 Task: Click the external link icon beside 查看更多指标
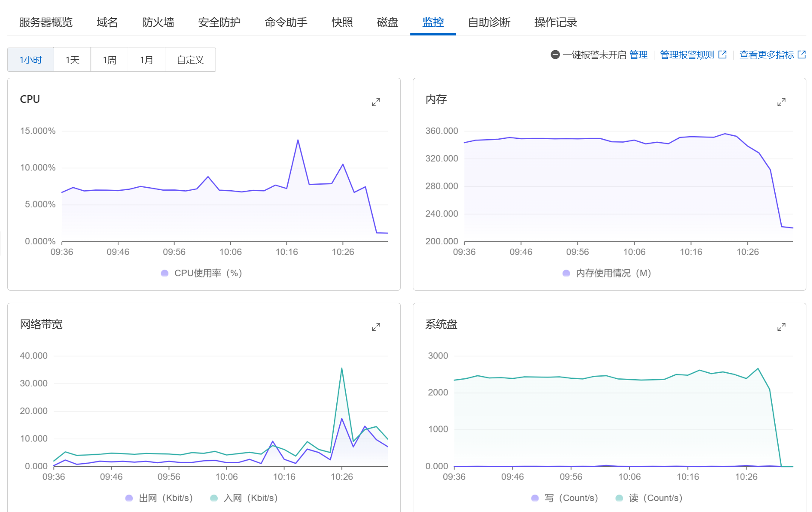pos(802,54)
